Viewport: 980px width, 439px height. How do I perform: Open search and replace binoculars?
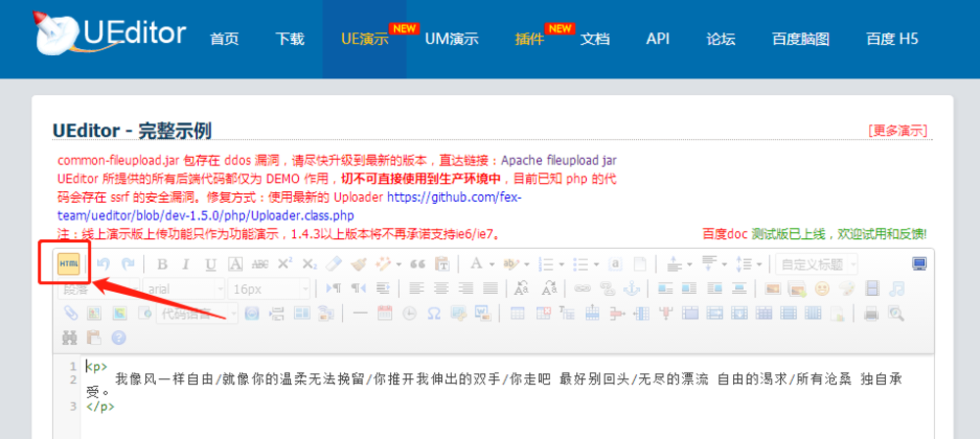click(70, 338)
